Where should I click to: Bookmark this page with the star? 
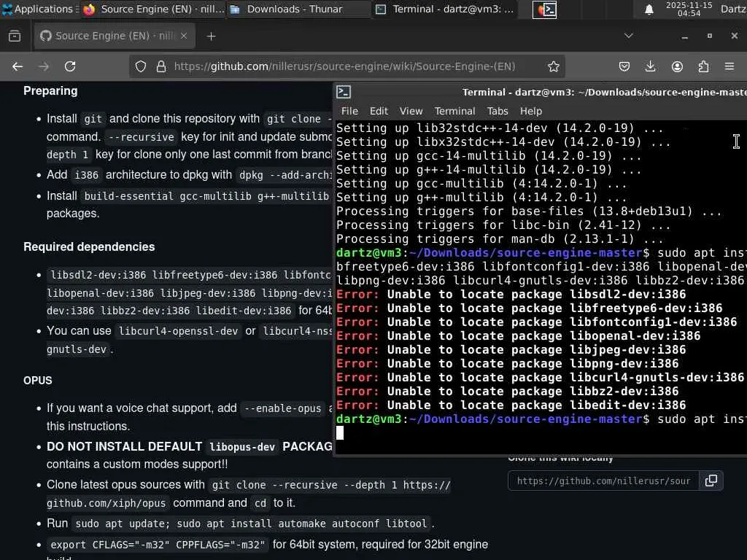[553, 66]
